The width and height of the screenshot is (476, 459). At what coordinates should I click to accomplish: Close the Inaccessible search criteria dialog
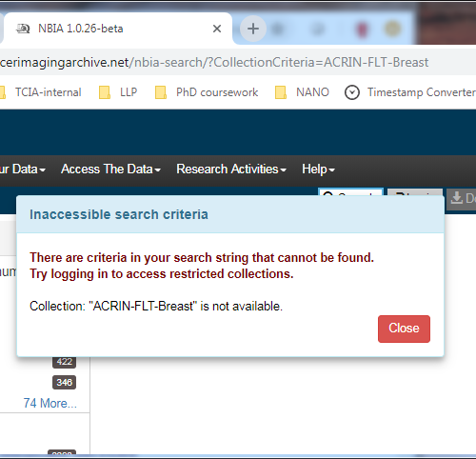pos(404,329)
